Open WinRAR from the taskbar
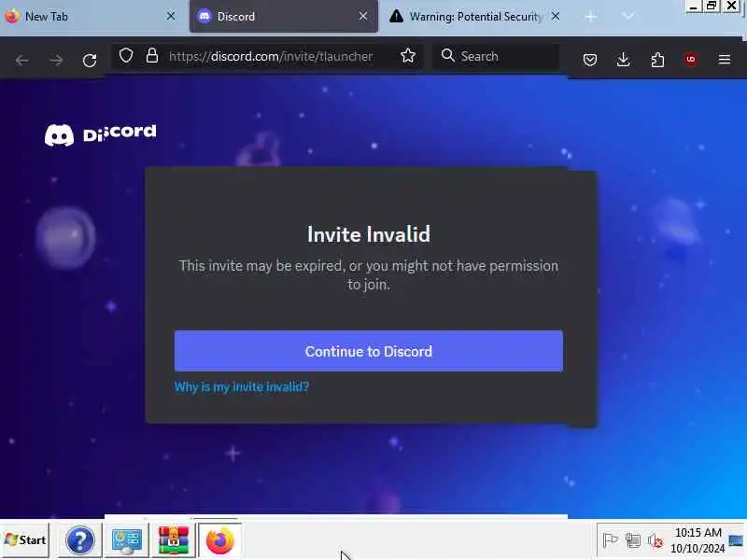This screenshot has height=560, width=747. 174,540
